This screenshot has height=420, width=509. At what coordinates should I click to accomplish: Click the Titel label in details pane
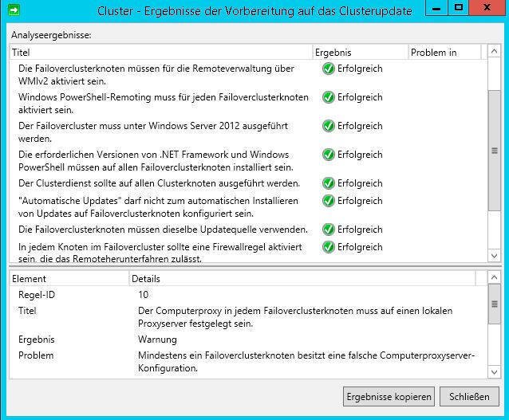27,311
